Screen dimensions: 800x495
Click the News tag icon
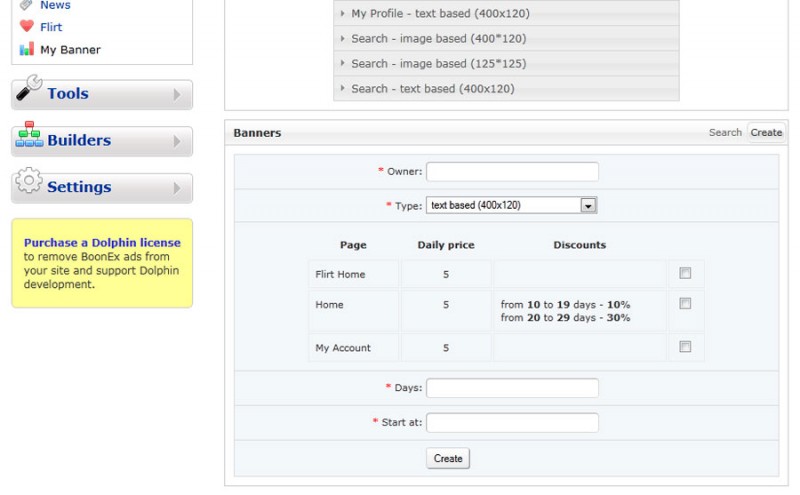[x=27, y=5]
